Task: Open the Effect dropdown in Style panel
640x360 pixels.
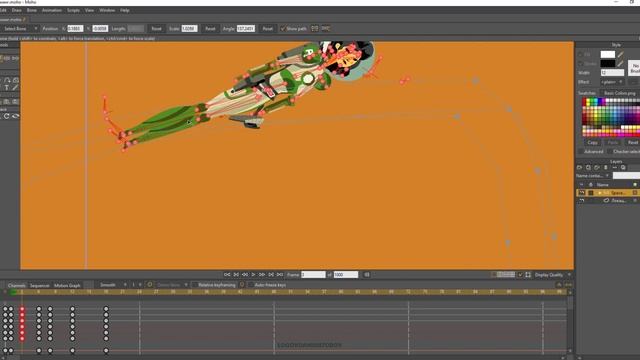Action: (612, 82)
